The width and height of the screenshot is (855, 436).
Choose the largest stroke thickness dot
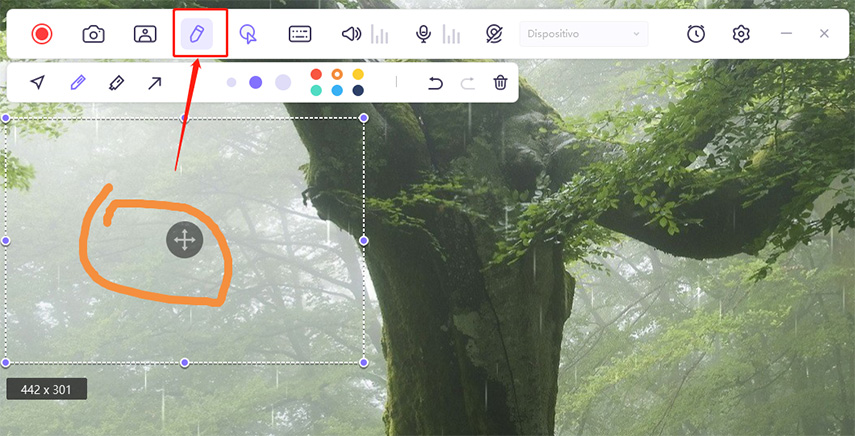[282, 82]
